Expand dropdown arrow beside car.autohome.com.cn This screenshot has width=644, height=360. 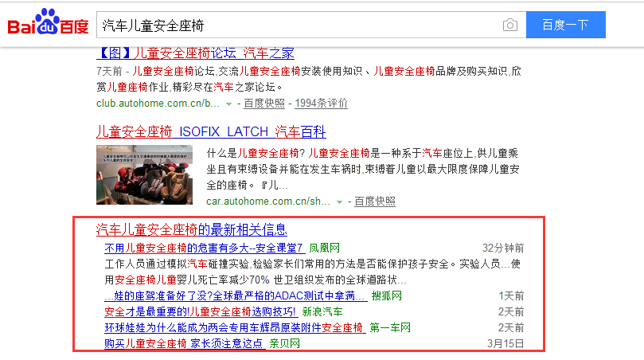tap(340, 202)
